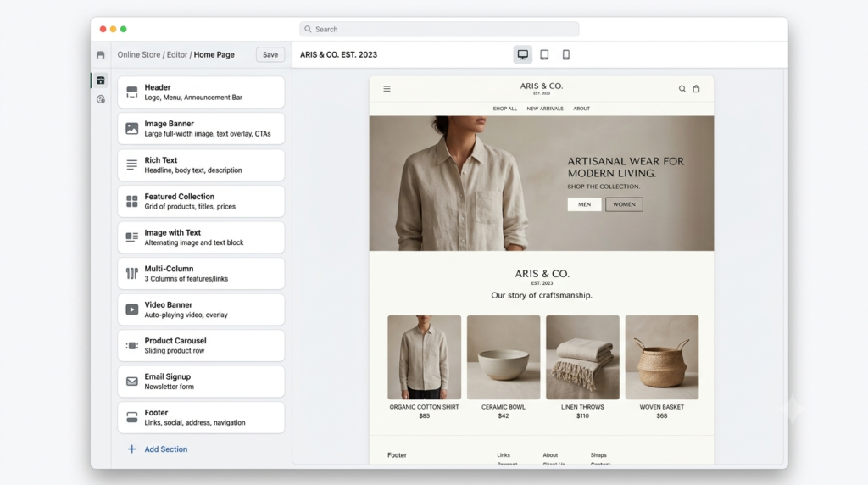This screenshot has height=485, width=868.
Task: Click the Product Carousel icon
Action: coord(131,345)
